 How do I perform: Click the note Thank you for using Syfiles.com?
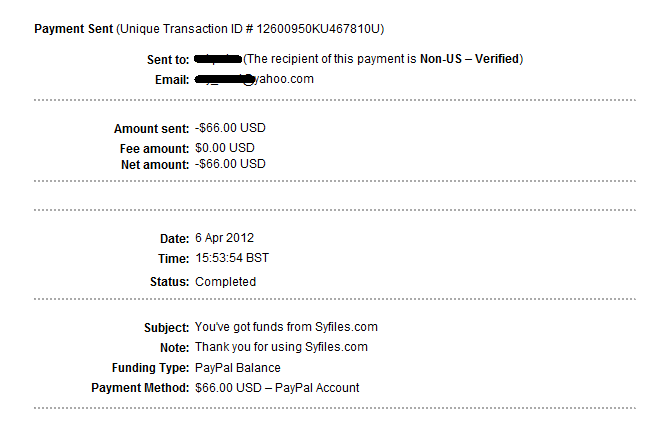click(x=281, y=347)
